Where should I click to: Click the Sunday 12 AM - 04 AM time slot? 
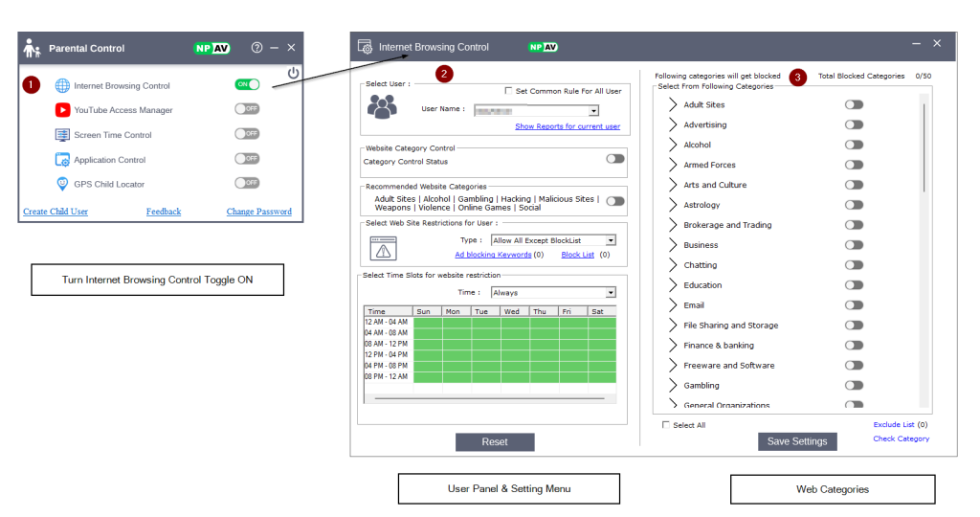click(x=427, y=322)
